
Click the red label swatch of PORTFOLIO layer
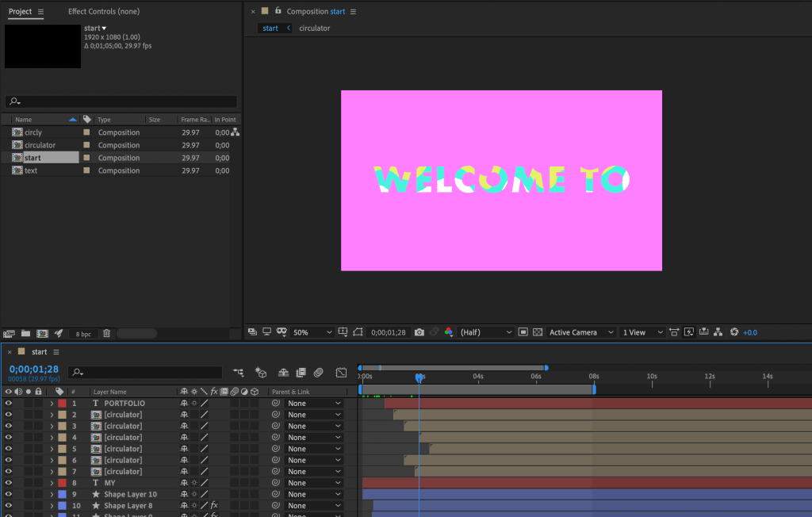coord(62,404)
